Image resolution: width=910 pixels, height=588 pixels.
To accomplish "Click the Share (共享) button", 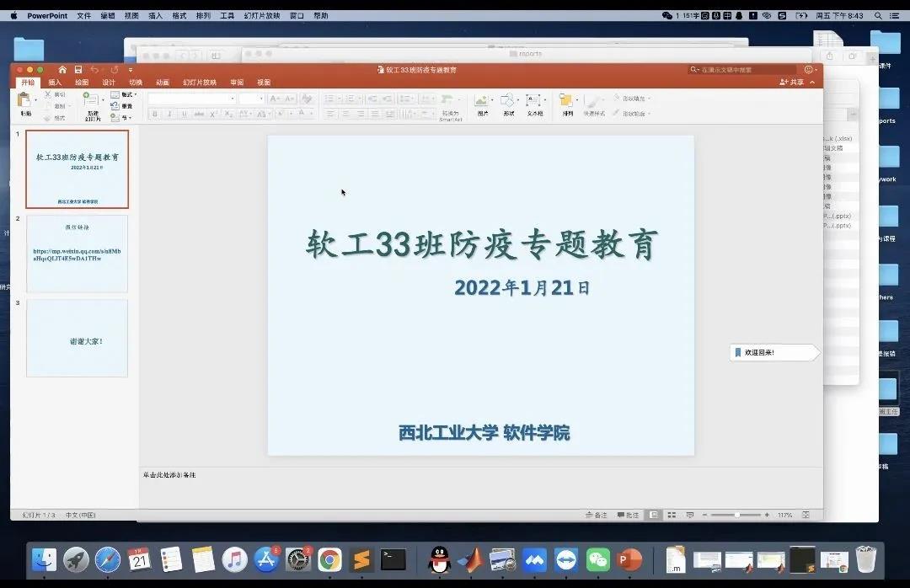I will 792,83.
